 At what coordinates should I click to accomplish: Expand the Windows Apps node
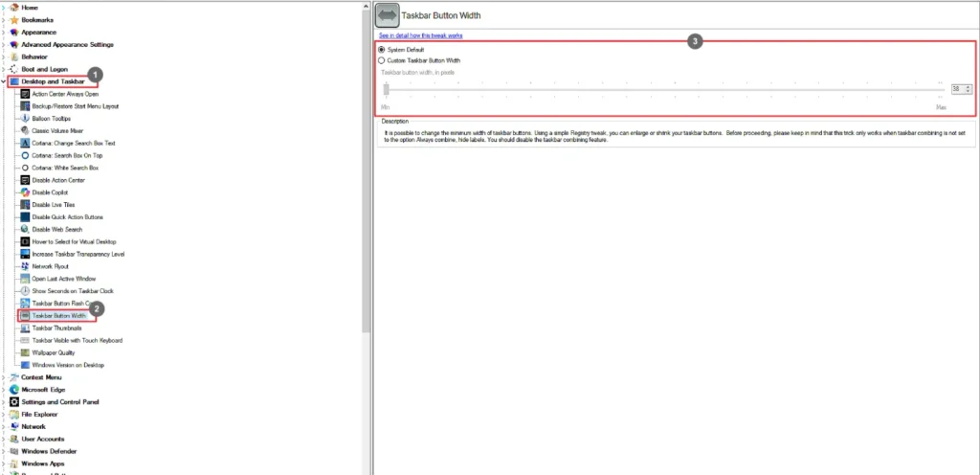tap(4, 464)
